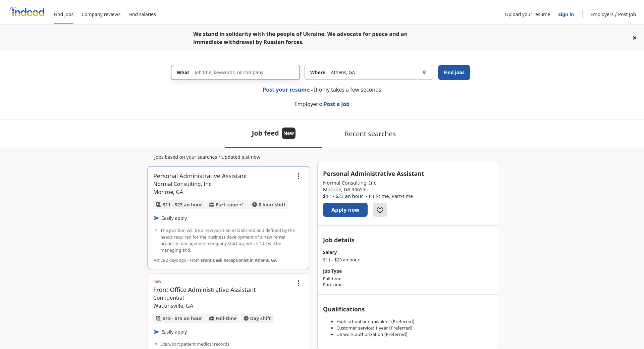Select the Job feed tab
This screenshot has height=349, width=644.
[265, 133]
